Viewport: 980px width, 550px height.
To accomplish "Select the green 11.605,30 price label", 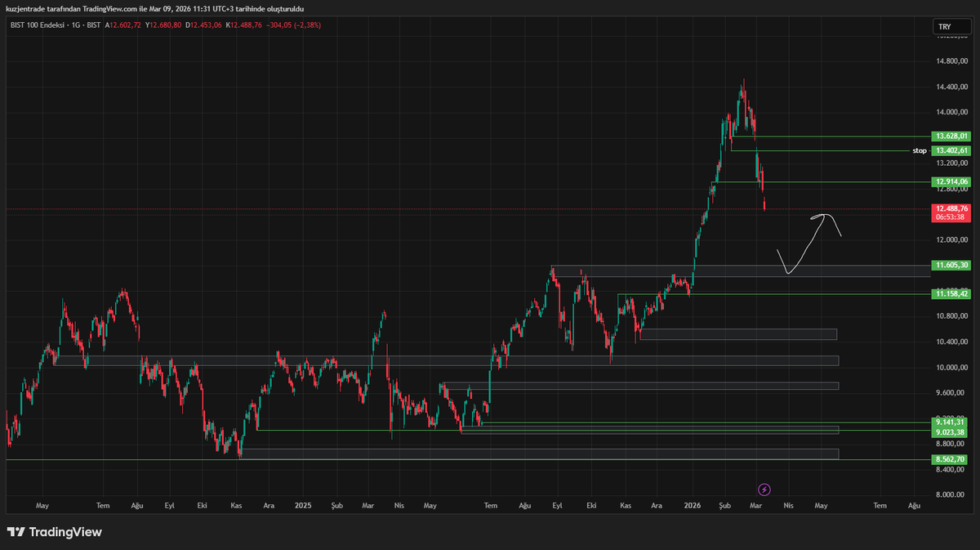I will pyautogui.click(x=951, y=265).
